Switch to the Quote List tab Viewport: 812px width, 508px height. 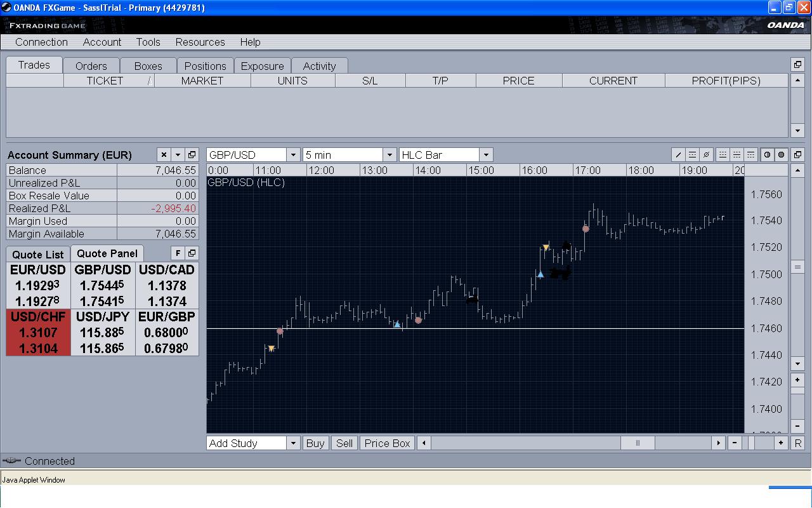pyautogui.click(x=38, y=255)
